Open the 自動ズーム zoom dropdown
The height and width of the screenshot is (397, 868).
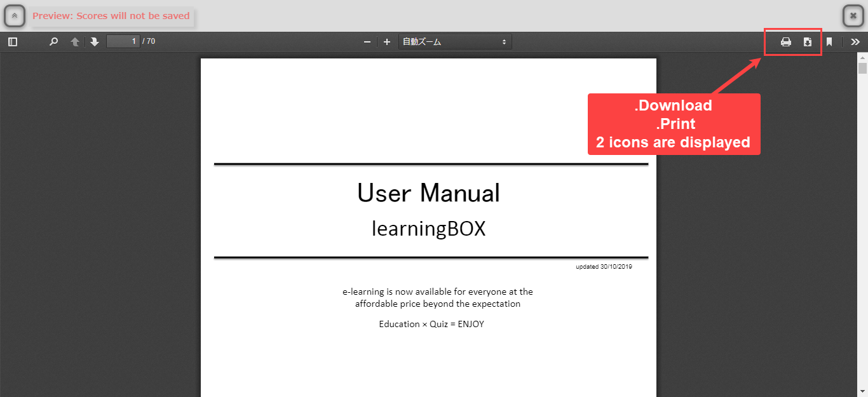coord(454,42)
